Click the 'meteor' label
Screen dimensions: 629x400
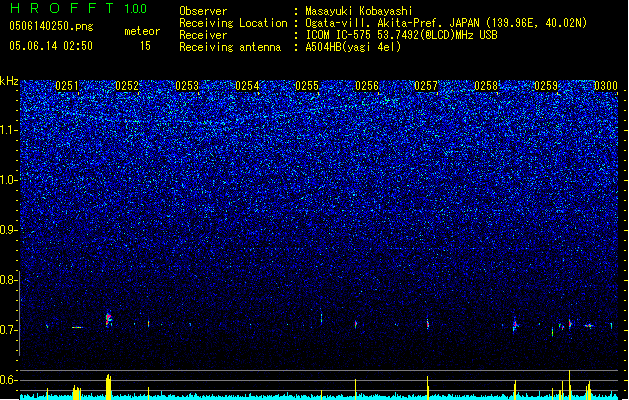(x=142, y=31)
